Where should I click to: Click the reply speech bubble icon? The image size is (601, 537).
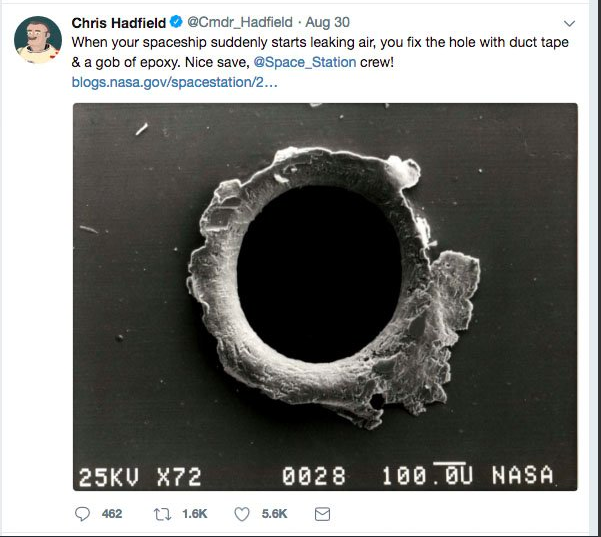click(x=82, y=514)
